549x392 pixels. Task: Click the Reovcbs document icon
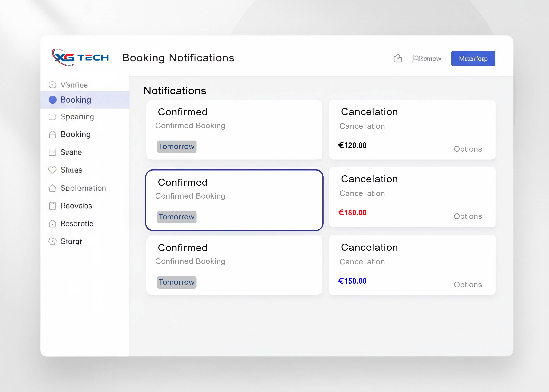point(52,206)
